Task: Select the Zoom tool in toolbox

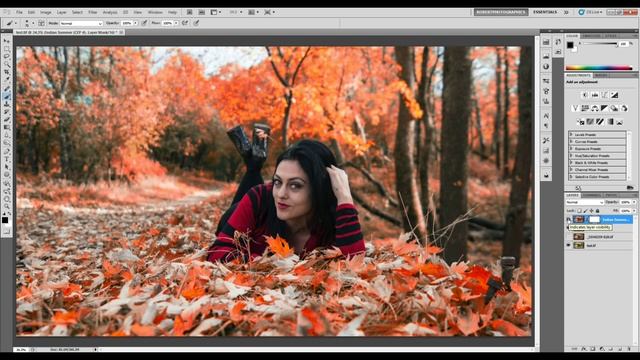Action: tap(7, 207)
